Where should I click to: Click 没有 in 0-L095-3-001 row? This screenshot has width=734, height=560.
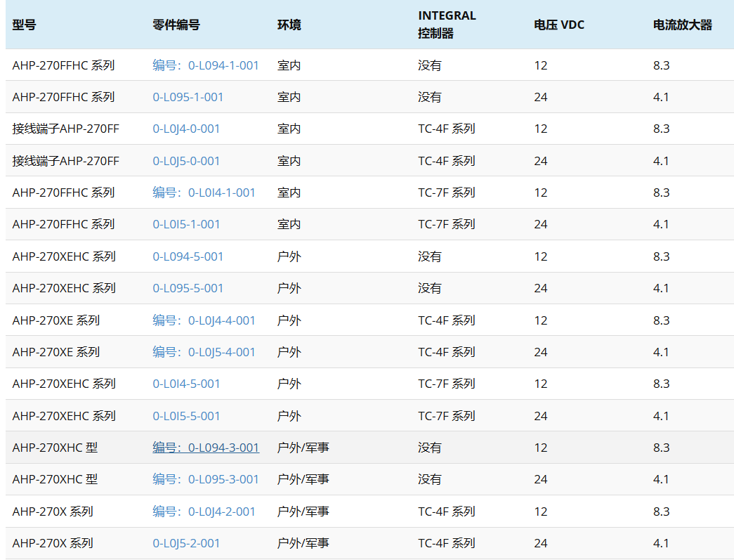430,479
